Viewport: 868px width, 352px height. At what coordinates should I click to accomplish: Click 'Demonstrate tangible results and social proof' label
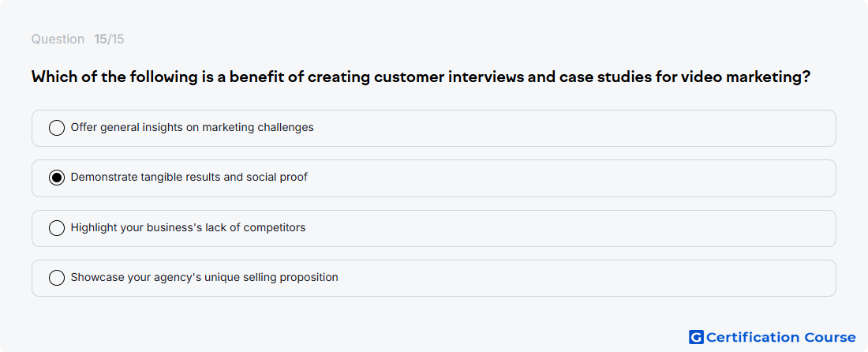tap(189, 177)
